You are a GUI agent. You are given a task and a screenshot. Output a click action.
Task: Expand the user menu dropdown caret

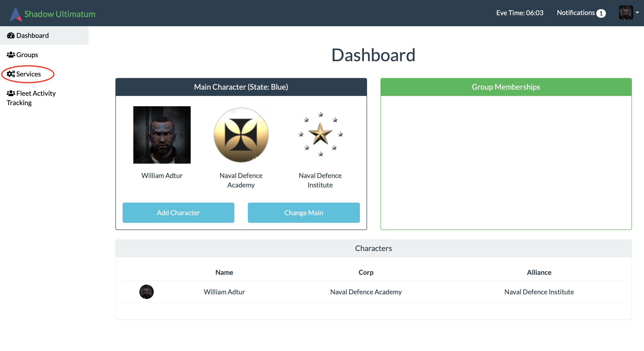[637, 13]
